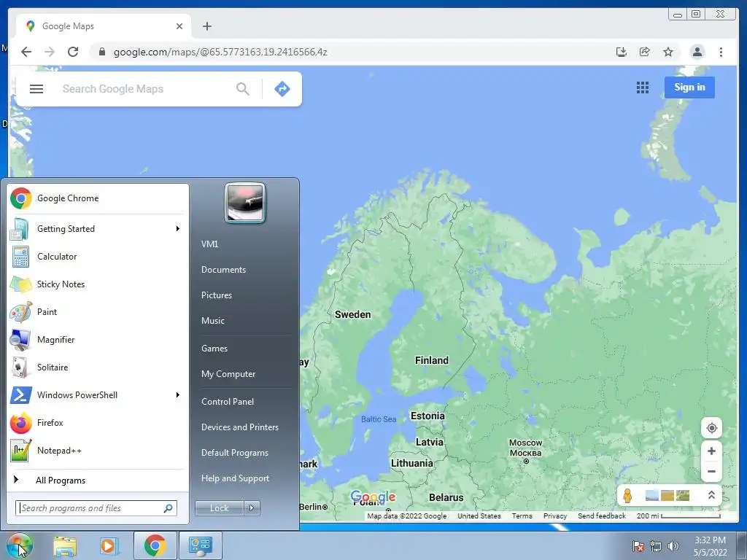Open Control Panel
Viewport: 747px width, 560px height.
(228, 402)
